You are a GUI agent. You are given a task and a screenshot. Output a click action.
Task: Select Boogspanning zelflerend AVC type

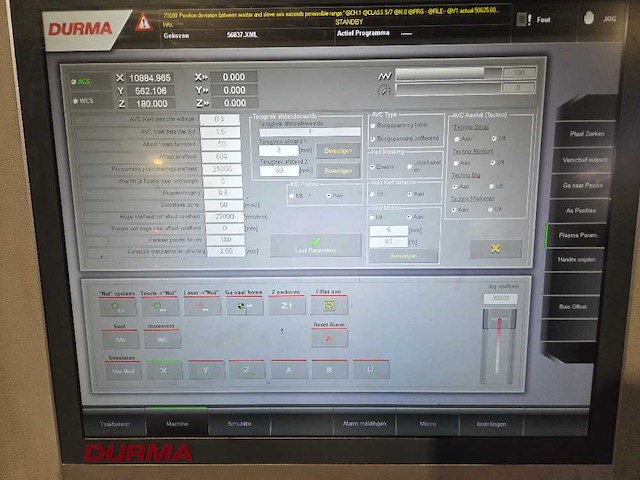click(373, 139)
